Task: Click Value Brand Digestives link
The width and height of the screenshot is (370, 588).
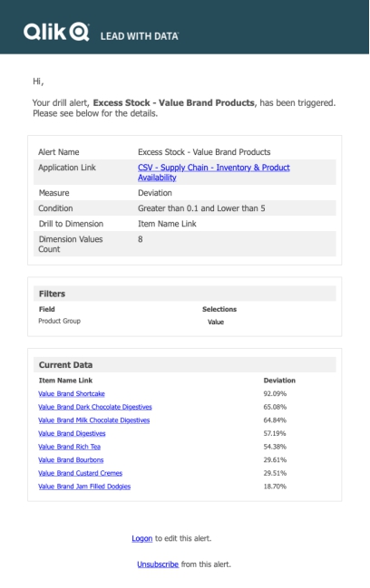Action: coord(72,433)
